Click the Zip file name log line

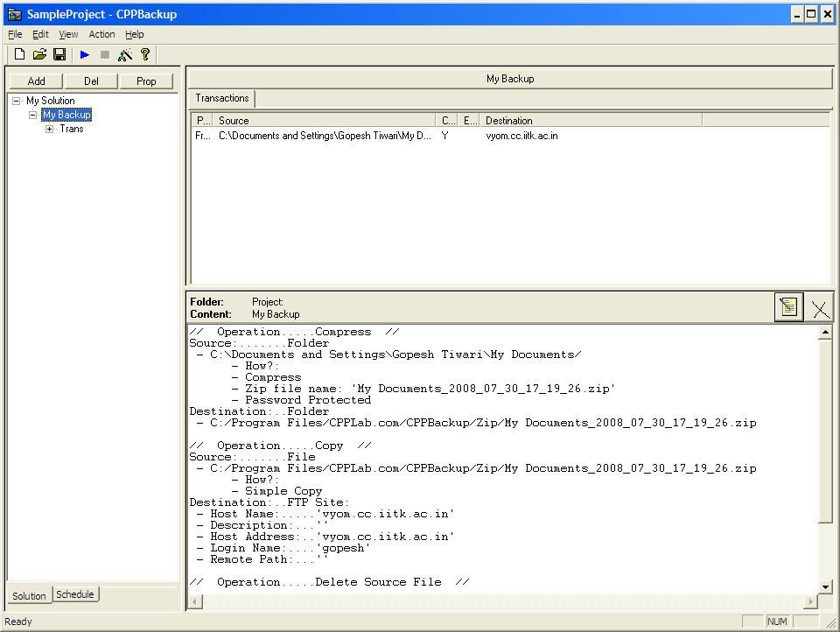(423, 389)
